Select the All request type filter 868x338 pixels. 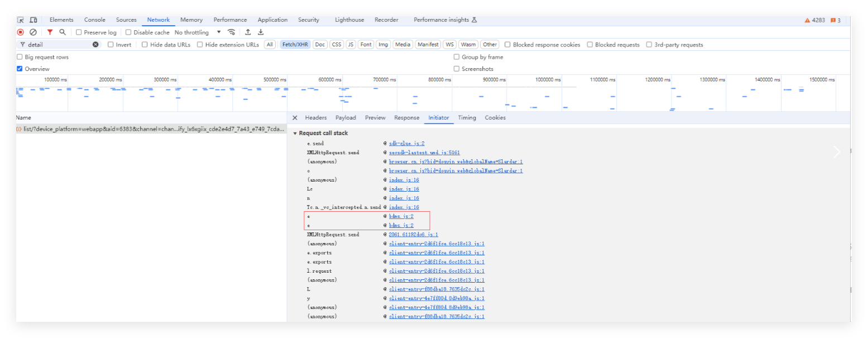click(270, 45)
